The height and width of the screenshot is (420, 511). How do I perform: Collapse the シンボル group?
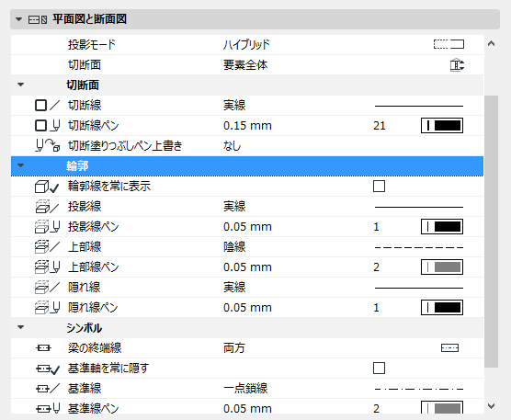[21, 327]
